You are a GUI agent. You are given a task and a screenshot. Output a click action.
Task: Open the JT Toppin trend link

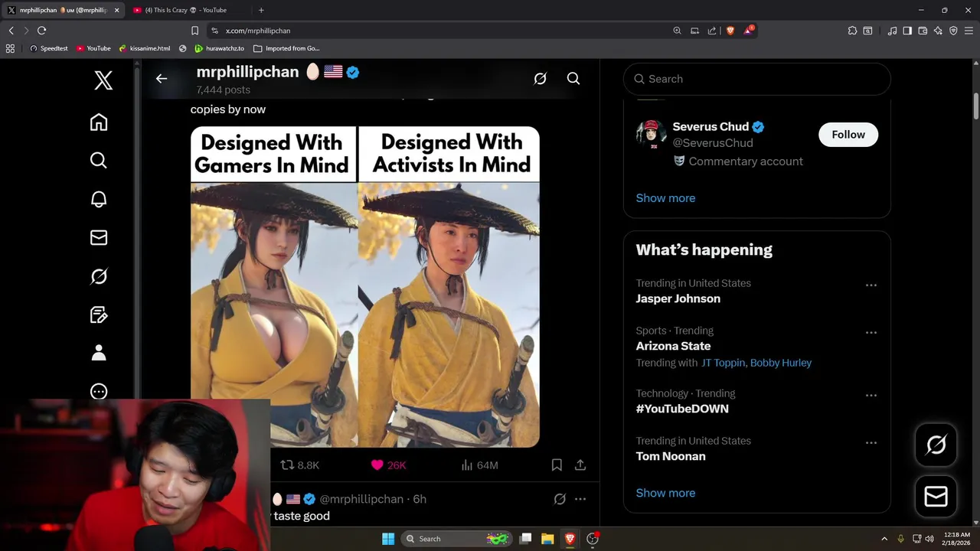coord(723,363)
